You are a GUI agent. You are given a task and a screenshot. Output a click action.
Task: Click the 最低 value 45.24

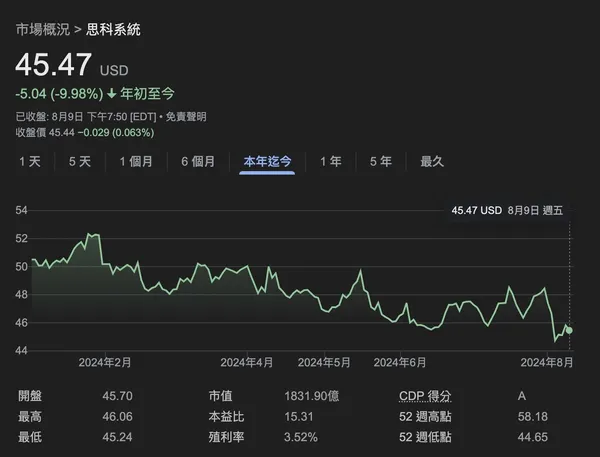[117, 437]
